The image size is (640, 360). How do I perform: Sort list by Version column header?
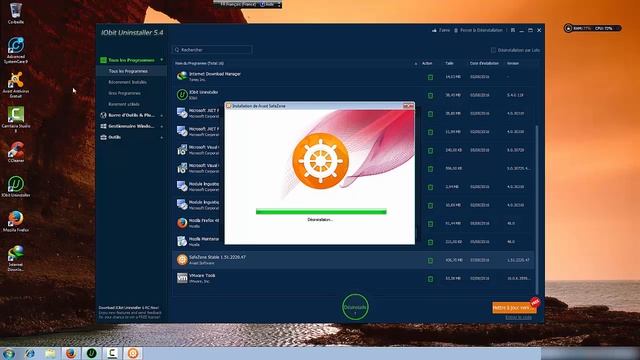click(x=513, y=63)
